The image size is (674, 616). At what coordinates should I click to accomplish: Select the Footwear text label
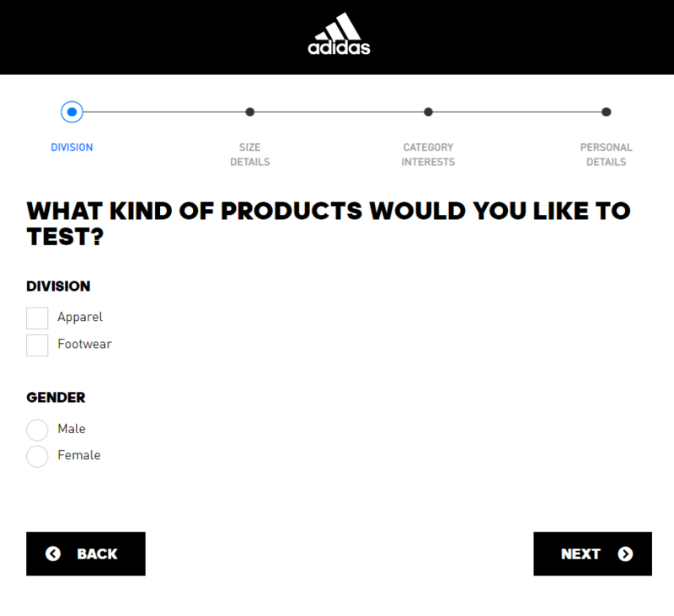coord(85,344)
